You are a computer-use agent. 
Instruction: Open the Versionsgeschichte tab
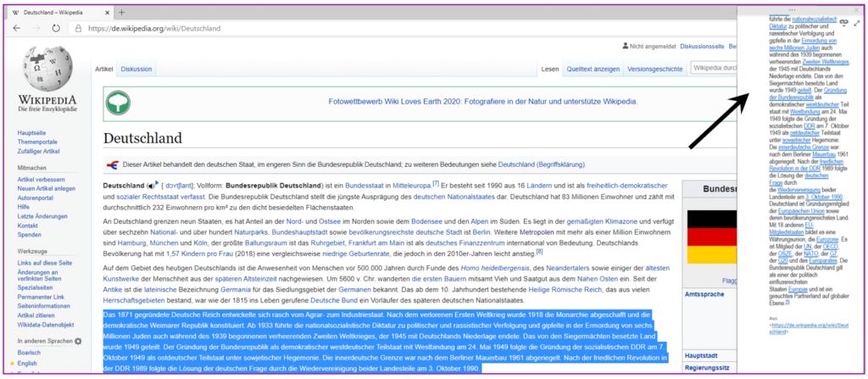[654, 69]
